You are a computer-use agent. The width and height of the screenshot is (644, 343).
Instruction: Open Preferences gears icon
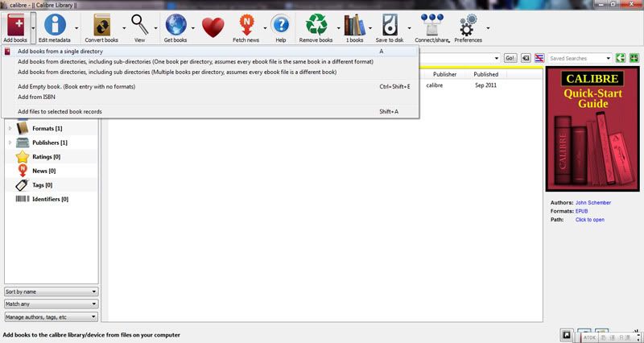pyautogui.click(x=468, y=25)
